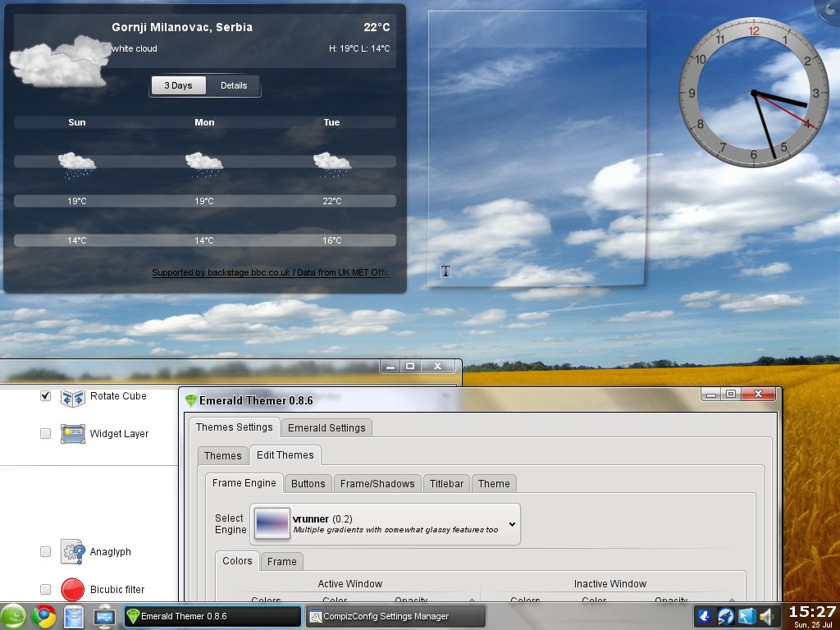Click the Emerald Themer gem title icon

click(190, 400)
